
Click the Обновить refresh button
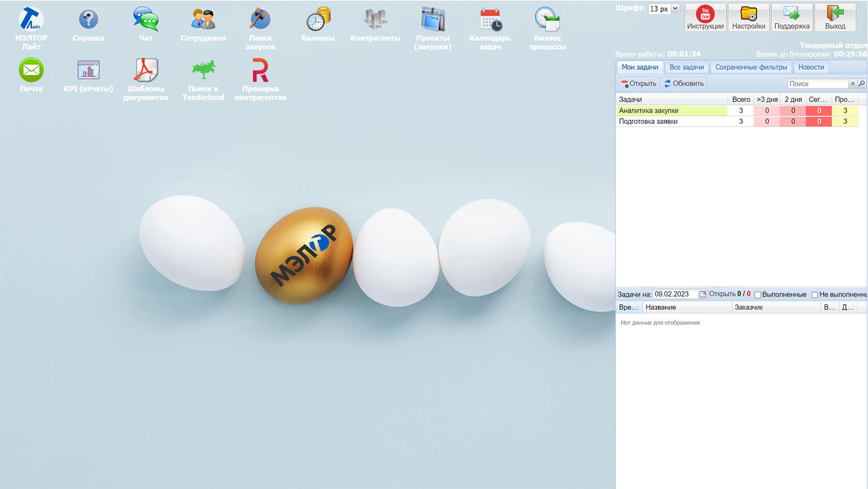[x=684, y=84]
